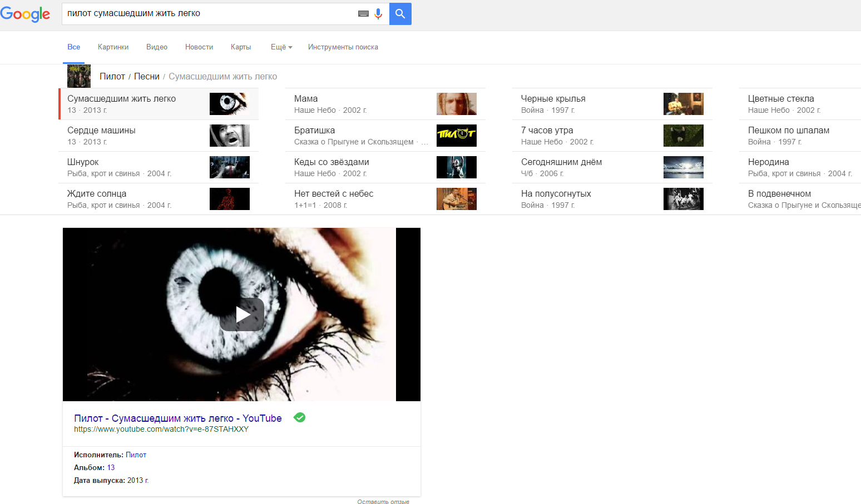Click thumbnail next to Сердце машины
This screenshot has height=504, width=861.
[x=230, y=136]
